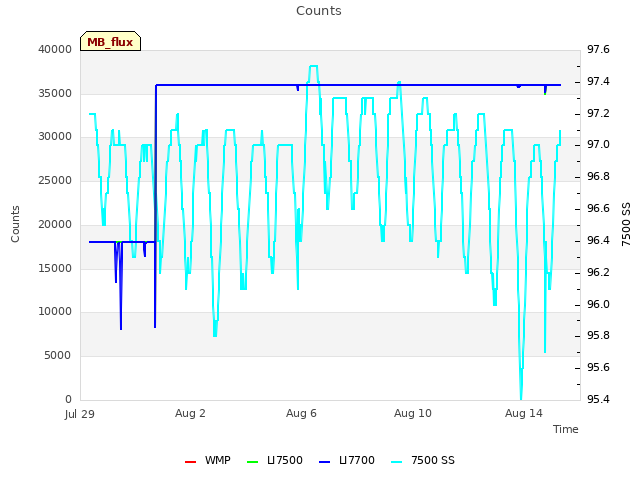Click the left axis label Counts
640x480 pixels.
click(x=15, y=224)
